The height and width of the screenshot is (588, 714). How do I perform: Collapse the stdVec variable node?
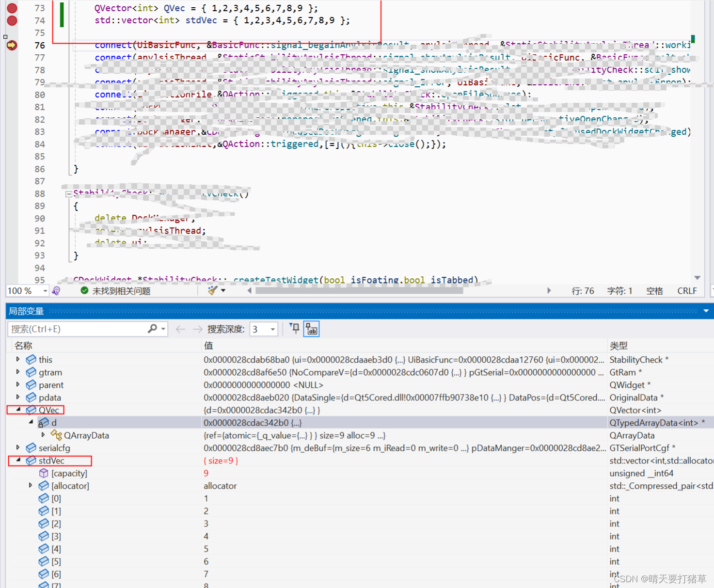17,461
